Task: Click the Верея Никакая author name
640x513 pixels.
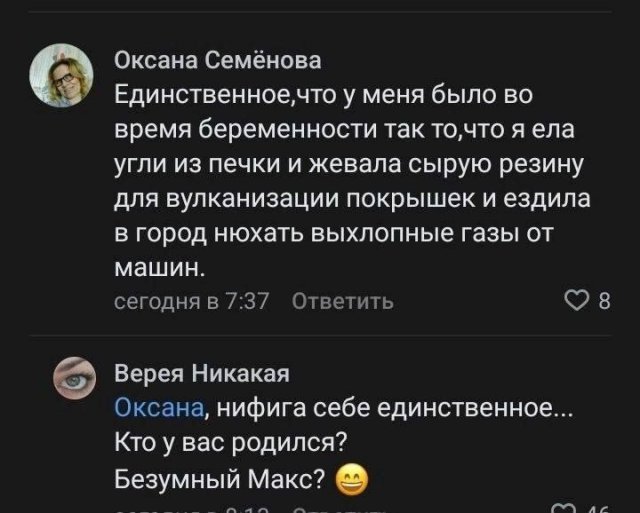Action: point(202,374)
